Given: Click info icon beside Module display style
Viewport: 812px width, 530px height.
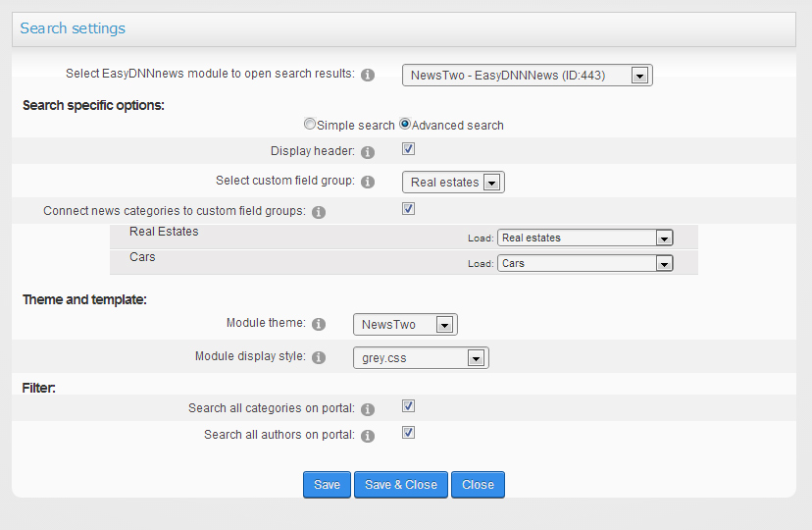Looking at the screenshot, I should coord(319,357).
